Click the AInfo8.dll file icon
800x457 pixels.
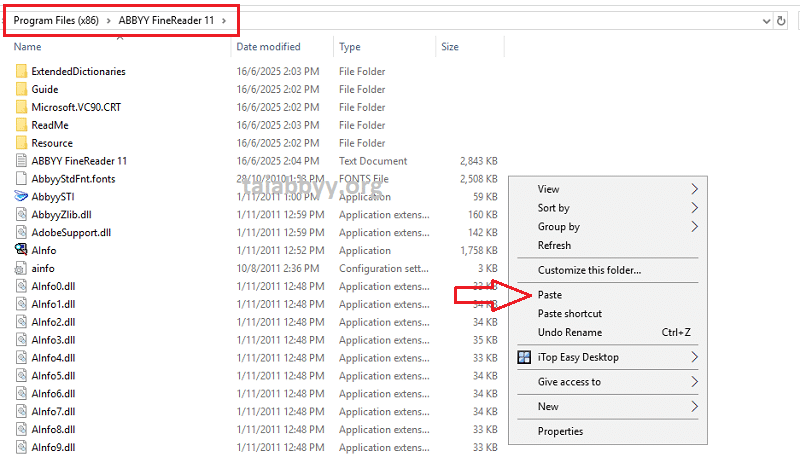coord(21,429)
